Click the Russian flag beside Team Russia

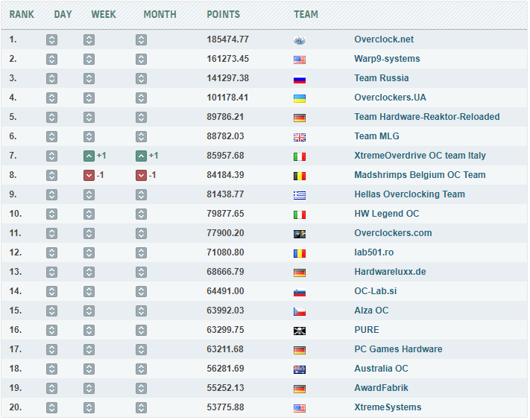(x=300, y=79)
